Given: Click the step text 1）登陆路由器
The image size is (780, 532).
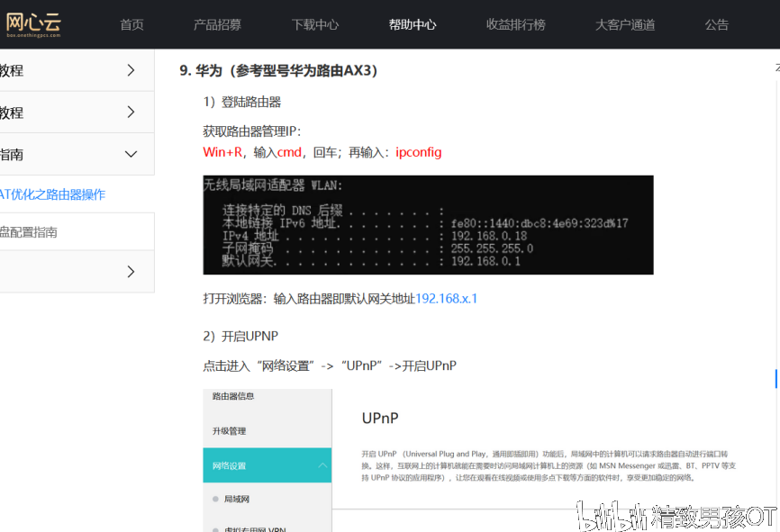Looking at the screenshot, I should pyautogui.click(x=242, y=102).
